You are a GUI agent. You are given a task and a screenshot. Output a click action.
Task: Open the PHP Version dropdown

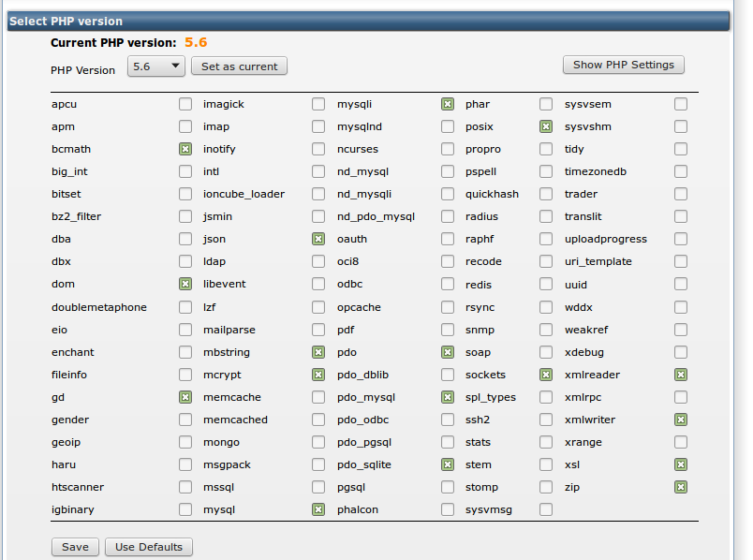pos(156,66)
